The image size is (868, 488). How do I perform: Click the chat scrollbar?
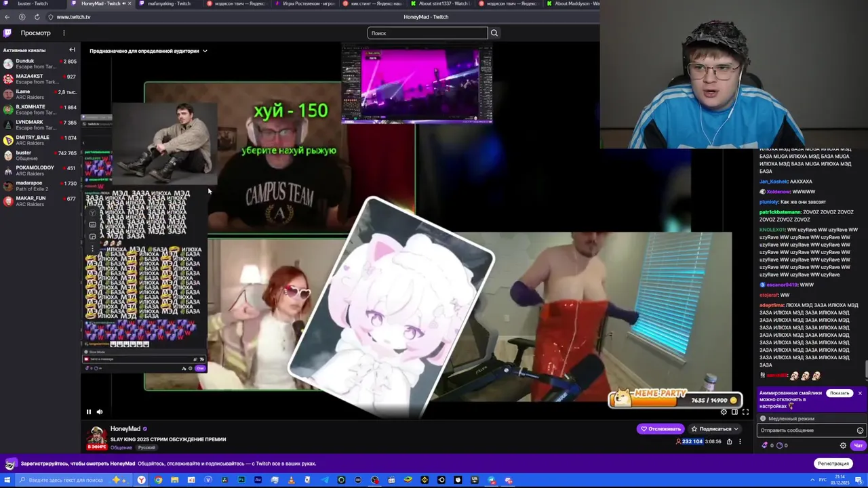coord(866,370)
